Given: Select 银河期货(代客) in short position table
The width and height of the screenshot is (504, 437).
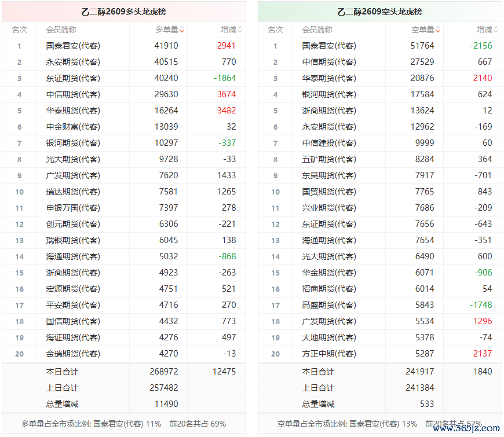Looking at the screenshot, I should click(x=329, y=94).
